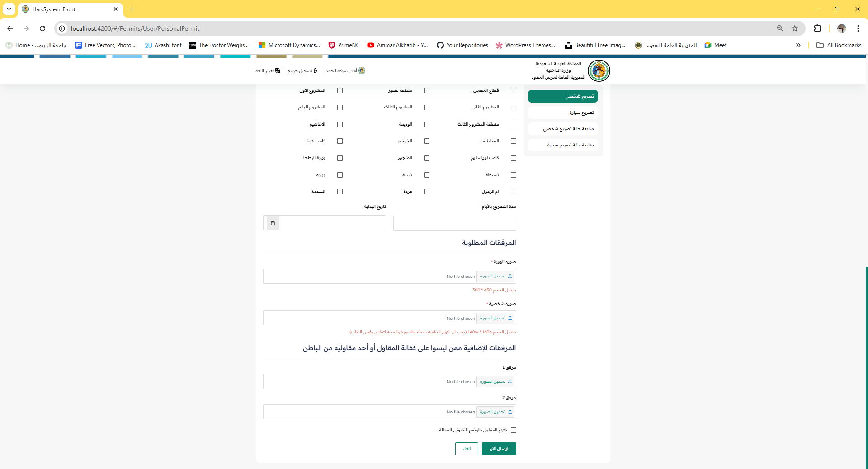Click the change language (تغيير اللغة) icon
This screenshot has width=868, height=469.
pyautogui.click(x=278, y=70)
